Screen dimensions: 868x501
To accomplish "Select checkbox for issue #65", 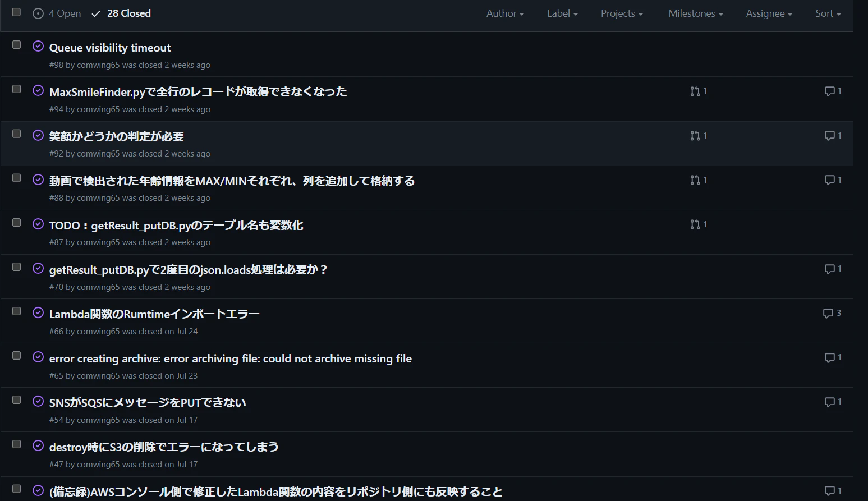I will 16,355.
